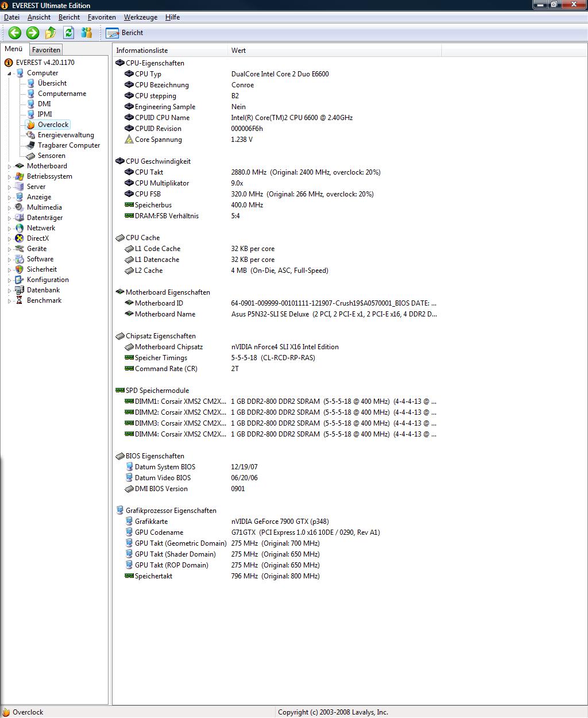Click the Sicherheit shield icon
588x718 pixels.
(x=20, y=269)
